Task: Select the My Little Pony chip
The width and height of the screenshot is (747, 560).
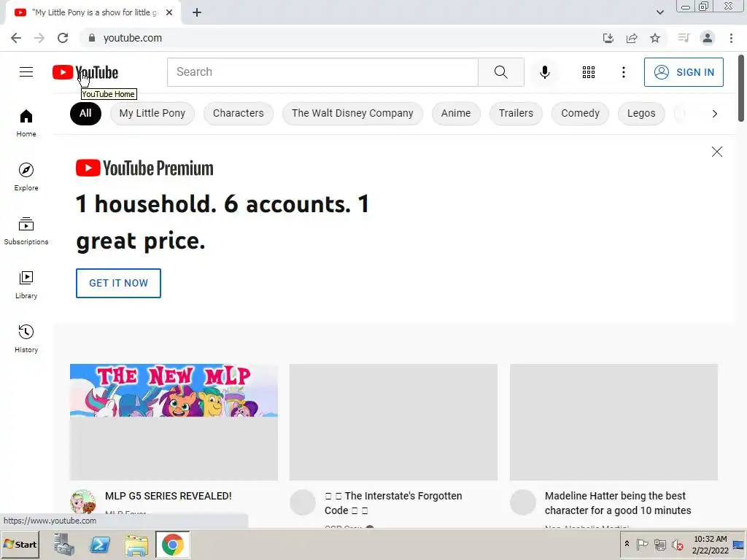Action: coord(152,113)
